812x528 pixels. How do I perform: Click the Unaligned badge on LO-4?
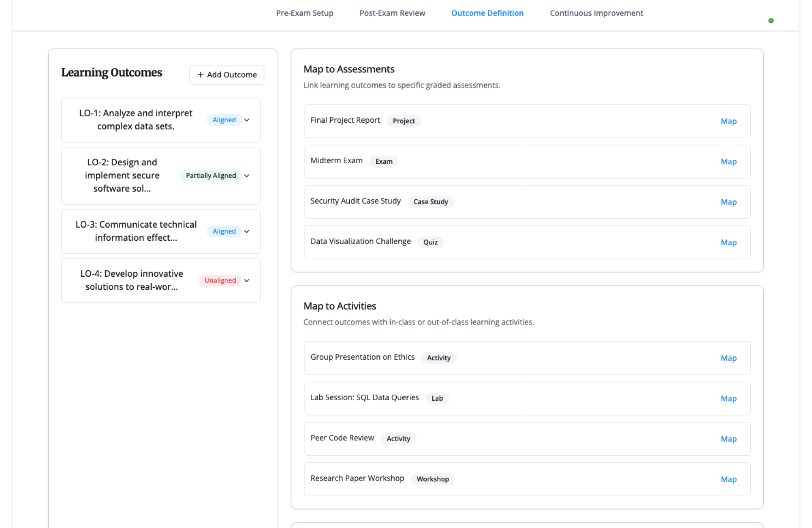[220, 280]
